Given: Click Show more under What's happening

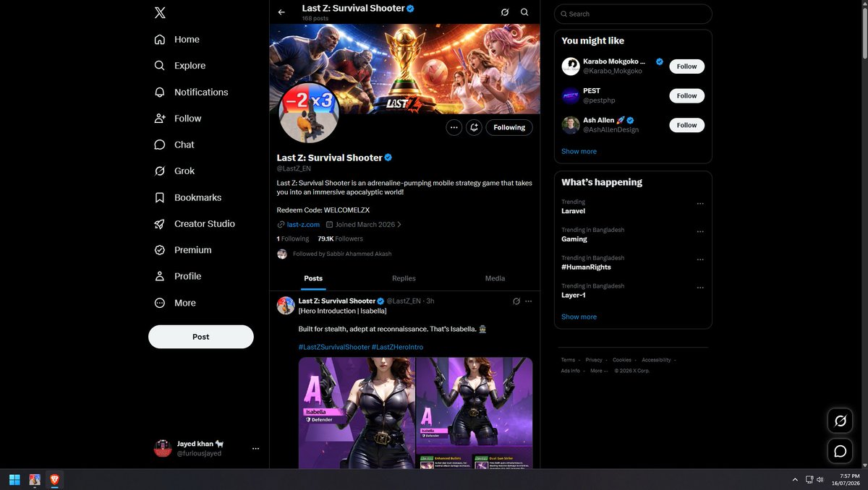Looking at the screenshot, I should (x=579, y=317).
